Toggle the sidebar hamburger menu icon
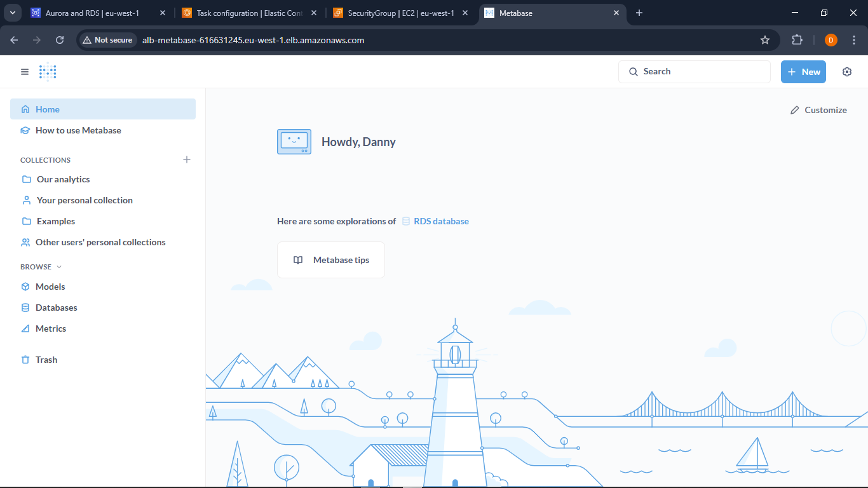 click(25, 72)
